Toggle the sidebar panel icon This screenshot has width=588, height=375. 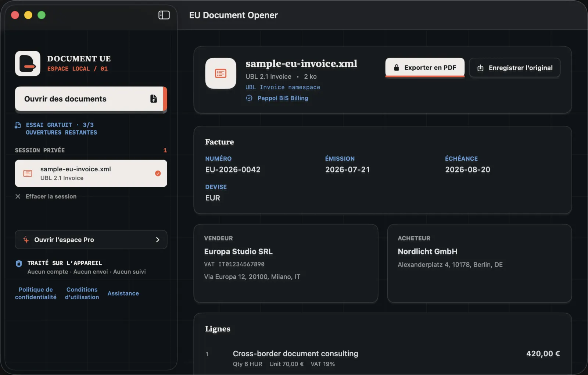[164, 15]
